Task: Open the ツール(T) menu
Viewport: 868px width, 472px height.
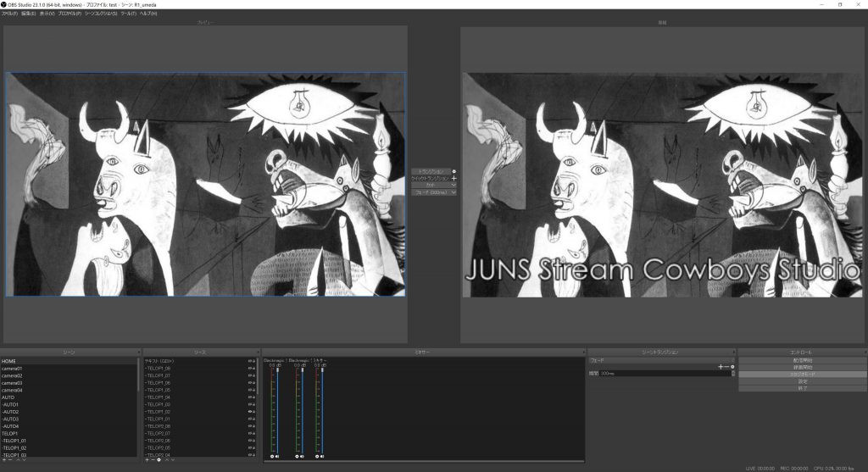Action: click(x=129, y=14)
